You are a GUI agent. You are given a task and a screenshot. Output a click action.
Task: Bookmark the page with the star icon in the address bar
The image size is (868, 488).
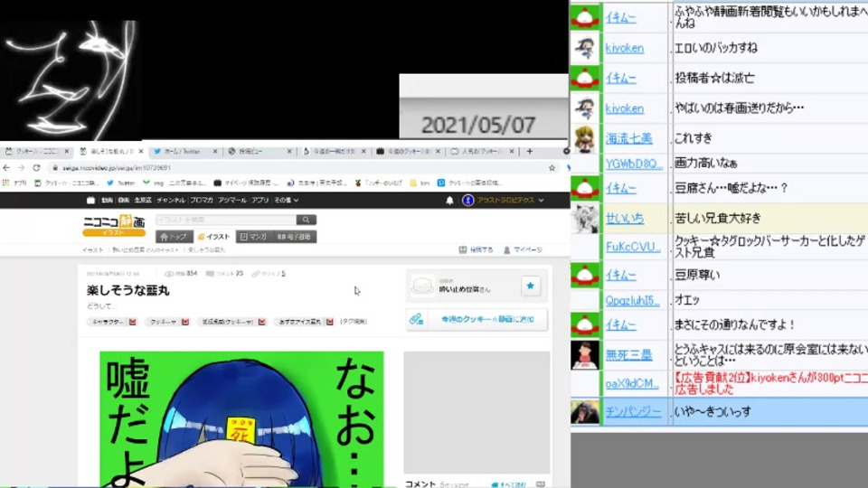pos(552,168)
